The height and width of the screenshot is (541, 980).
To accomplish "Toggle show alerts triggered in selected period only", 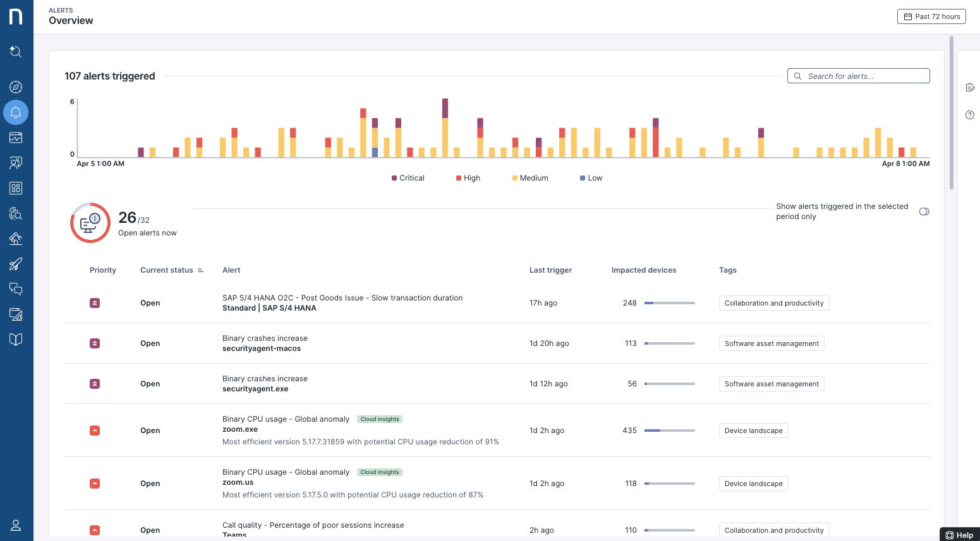I will [924, 211].
